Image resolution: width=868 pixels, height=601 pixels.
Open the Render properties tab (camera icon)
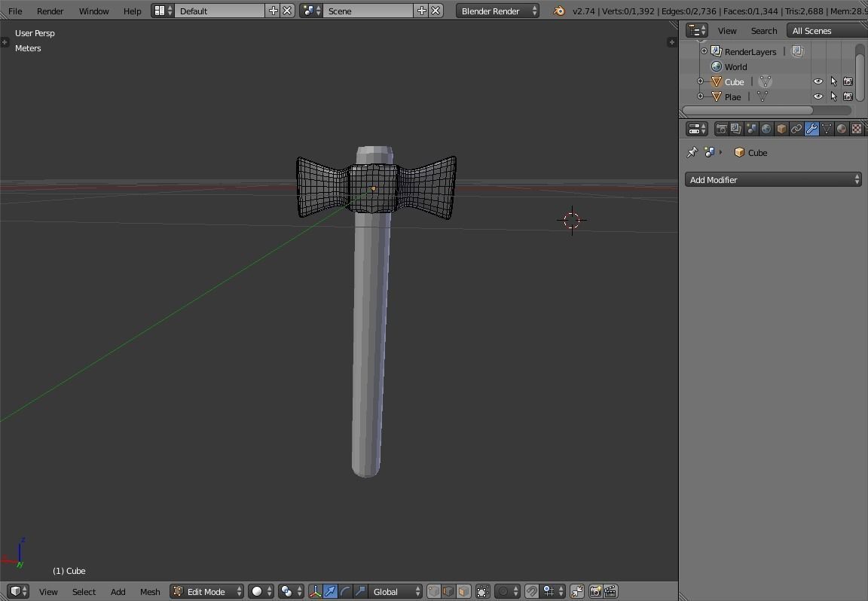[x=721, y=129]
